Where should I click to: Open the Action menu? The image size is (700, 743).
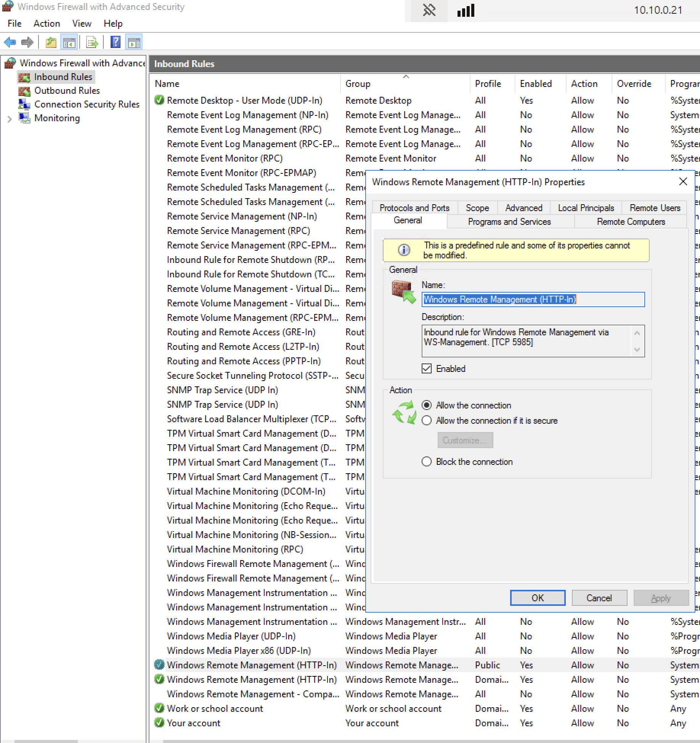tap(47, 24)
